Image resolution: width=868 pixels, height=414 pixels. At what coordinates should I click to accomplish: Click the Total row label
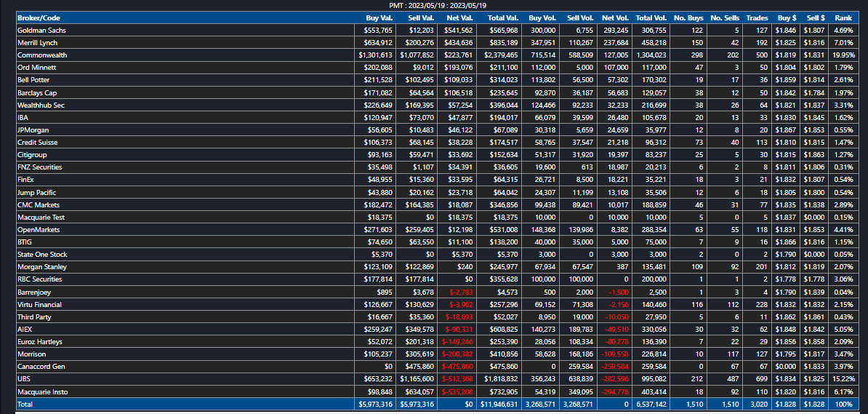pos(25,405)
